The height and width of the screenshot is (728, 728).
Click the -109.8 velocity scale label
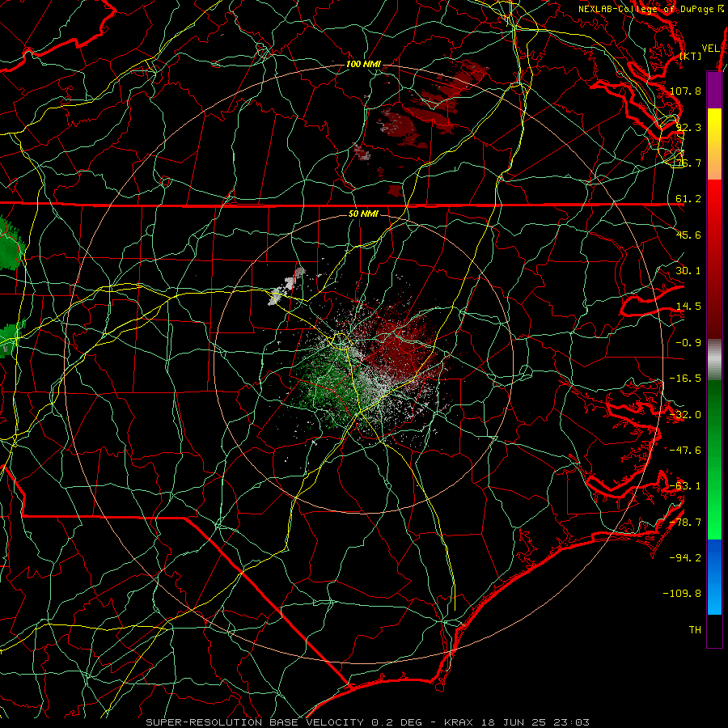682,594
